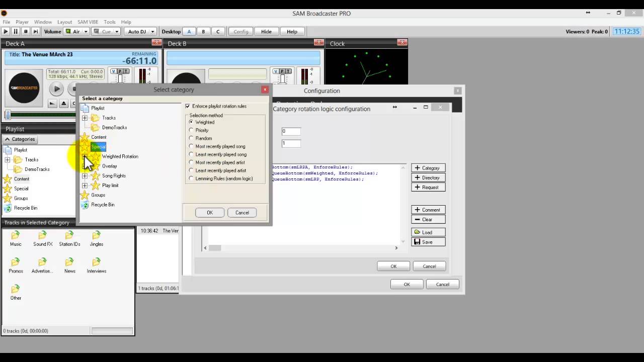
Task: Expand Tracks node in Select category dialog
Action: pos(85,118)
